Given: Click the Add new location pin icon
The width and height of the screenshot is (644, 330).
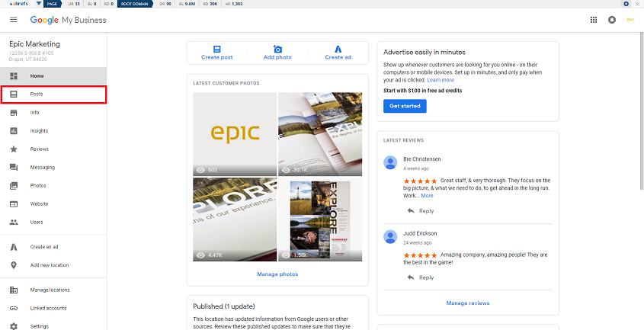Looking at the screenshot, I should [x=14, y=265].
